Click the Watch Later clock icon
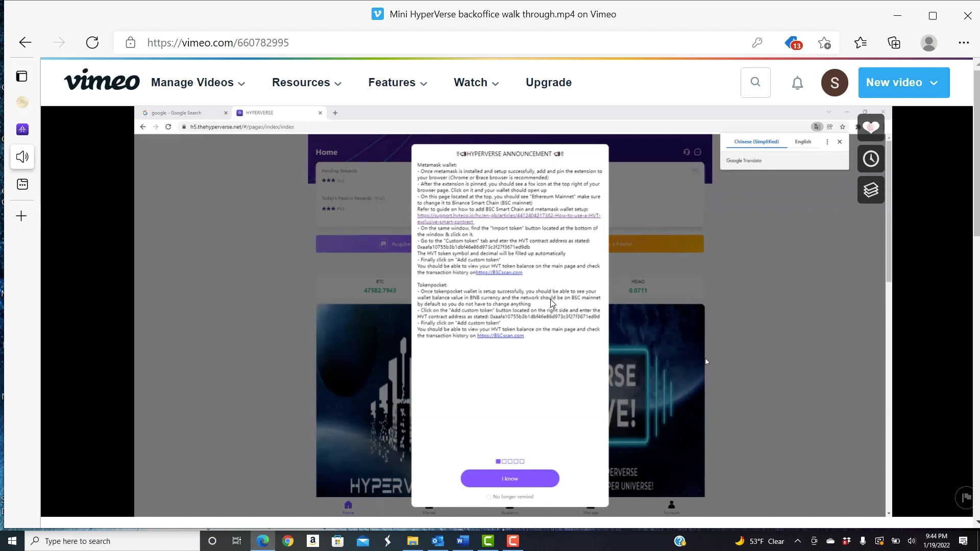This screenshot has width=980, height=551. (x=871, y=159)
